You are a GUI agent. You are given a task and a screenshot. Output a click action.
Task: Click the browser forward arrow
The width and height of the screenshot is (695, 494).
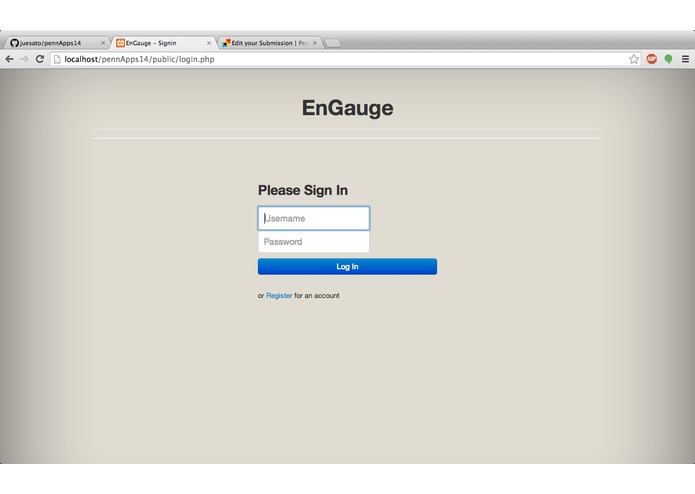[24, 59]
